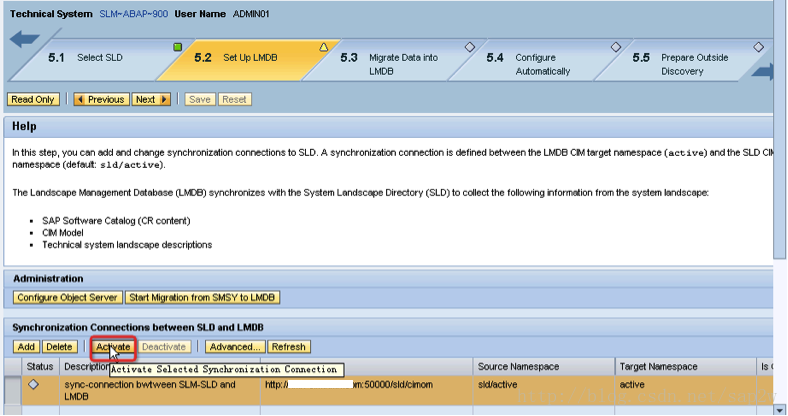
Task: Click the Next button
Action: pyautogui.click(x=151, y=99)
